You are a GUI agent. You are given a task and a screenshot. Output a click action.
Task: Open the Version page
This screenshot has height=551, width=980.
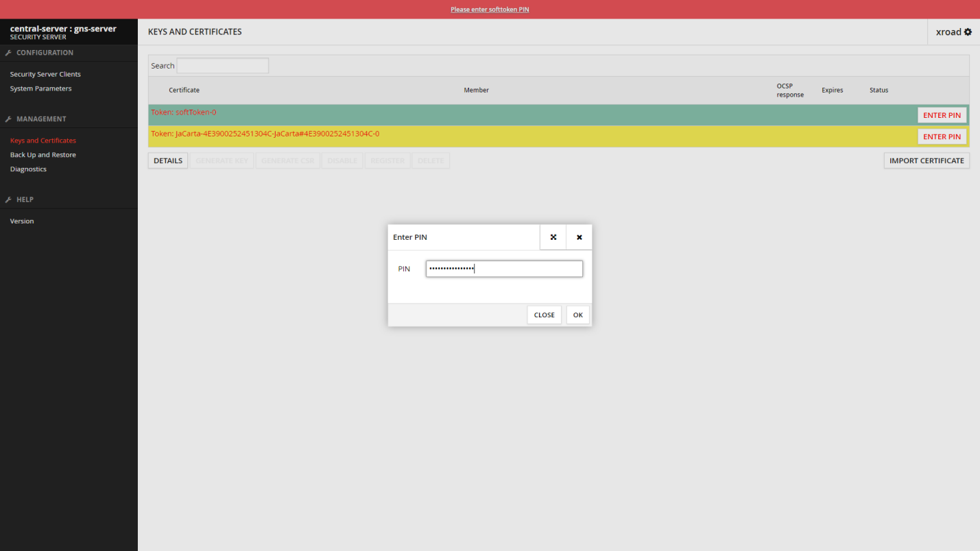click(x=22, y=221)
